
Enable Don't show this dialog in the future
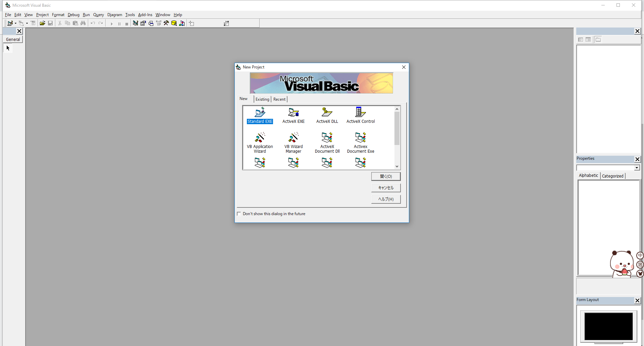point(239,213)
